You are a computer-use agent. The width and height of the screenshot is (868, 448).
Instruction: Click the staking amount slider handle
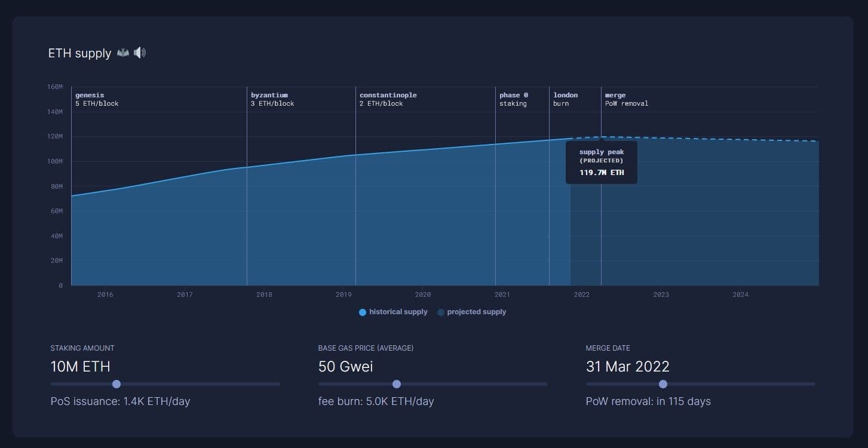[x=116, y=384]
